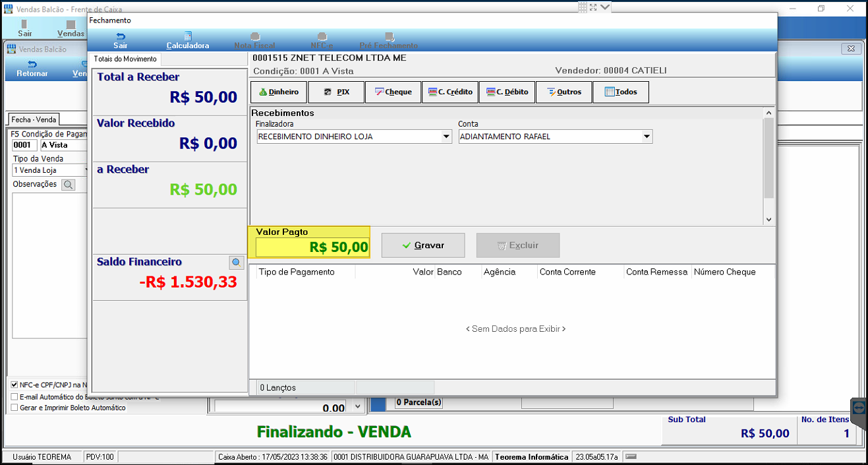Viewport: 868px width, 465px height.
Task: Click Sair icon in Vendas Balcão window
Action: [x=25, y=28]
